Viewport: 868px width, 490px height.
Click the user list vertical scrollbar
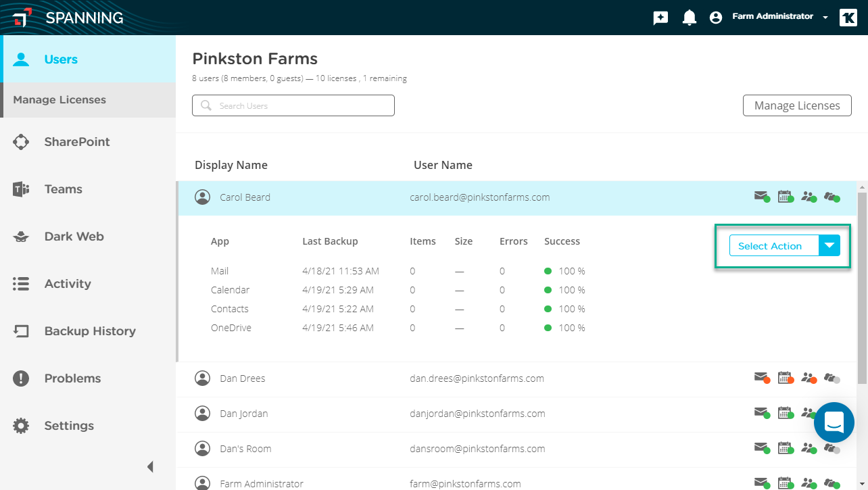[x=862, y=287]
